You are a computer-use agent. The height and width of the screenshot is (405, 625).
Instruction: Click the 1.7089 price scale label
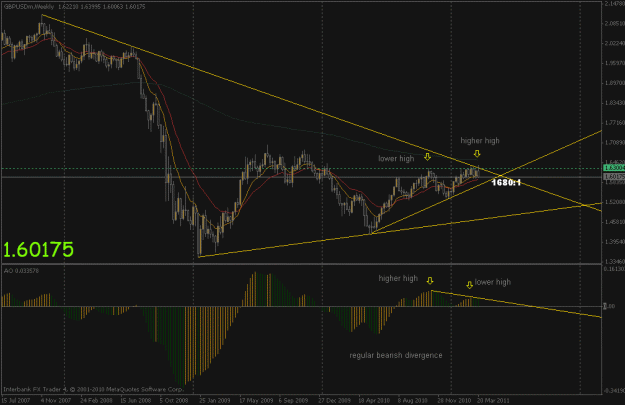[614, 142]
